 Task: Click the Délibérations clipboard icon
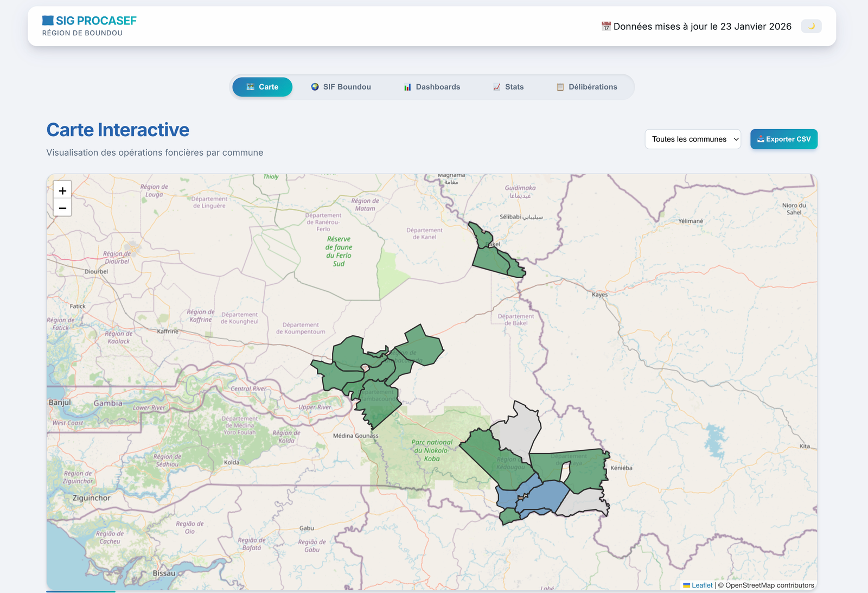pyautogui.click(x=560, y=87)
